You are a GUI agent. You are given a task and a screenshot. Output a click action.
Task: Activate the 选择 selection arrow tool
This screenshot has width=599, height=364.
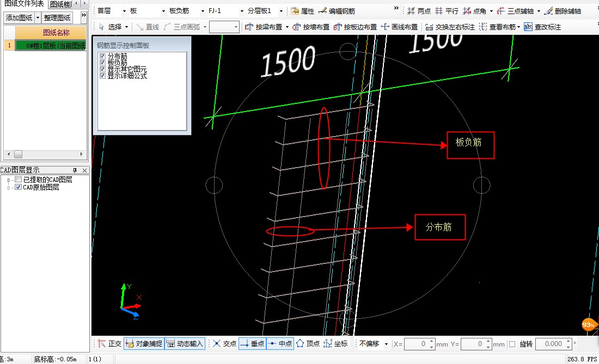click(110, 27)
